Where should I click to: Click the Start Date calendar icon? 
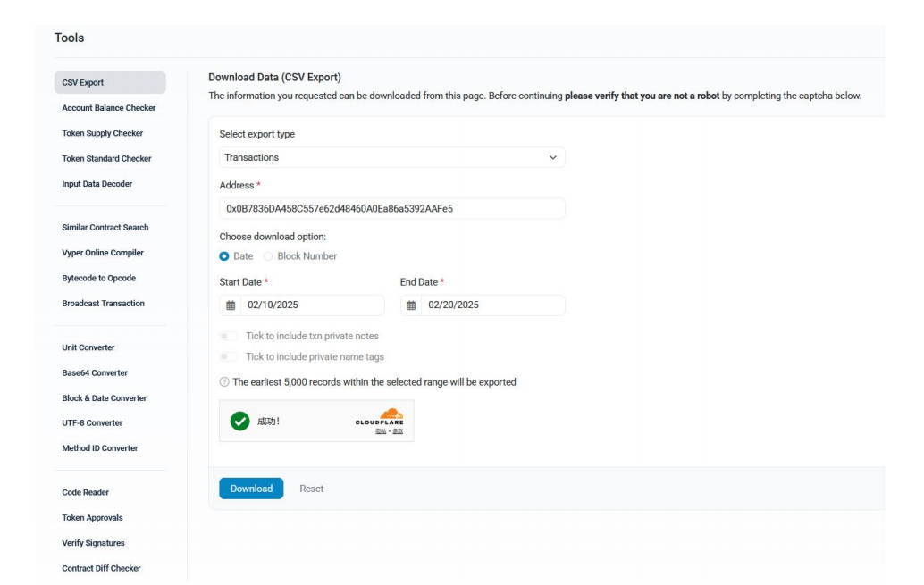pos(231,305)
